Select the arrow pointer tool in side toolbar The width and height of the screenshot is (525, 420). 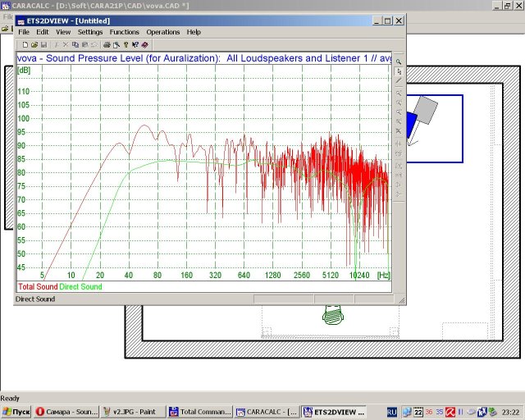pos(399,71)
